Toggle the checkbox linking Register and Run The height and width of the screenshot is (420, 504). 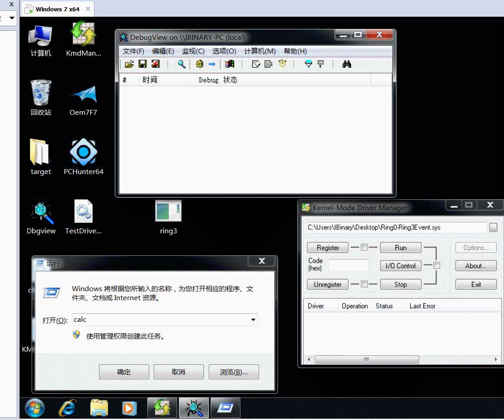[x=364, y=247]
